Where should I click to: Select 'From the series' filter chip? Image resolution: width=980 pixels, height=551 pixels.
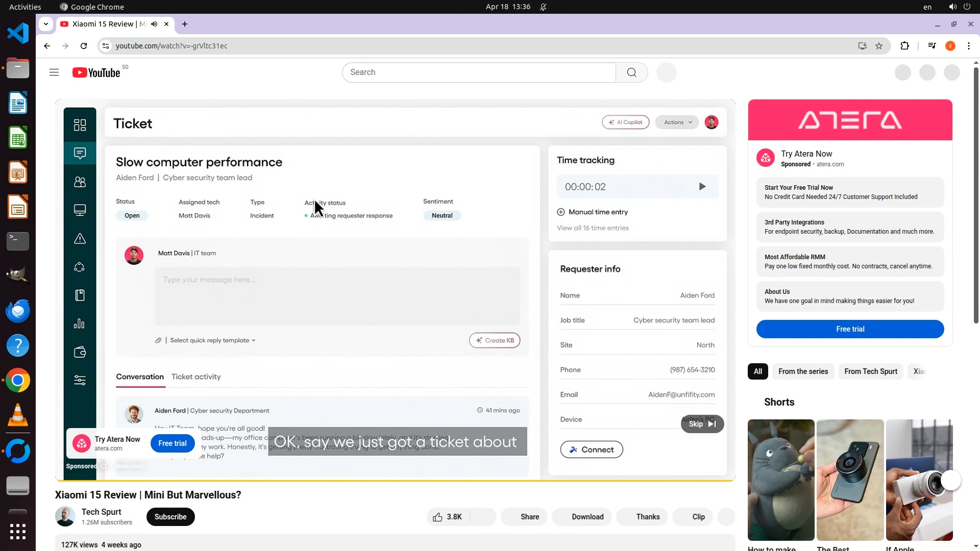[803, 371]
